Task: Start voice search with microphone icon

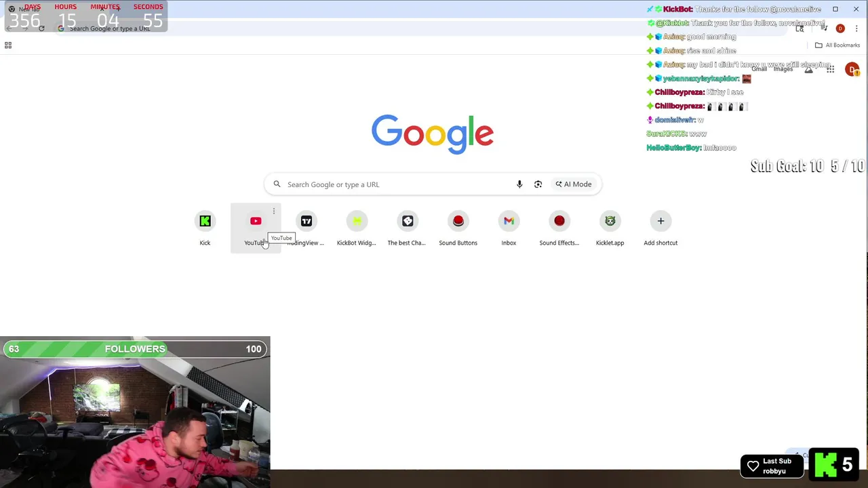Action: (x=519, y=184)
